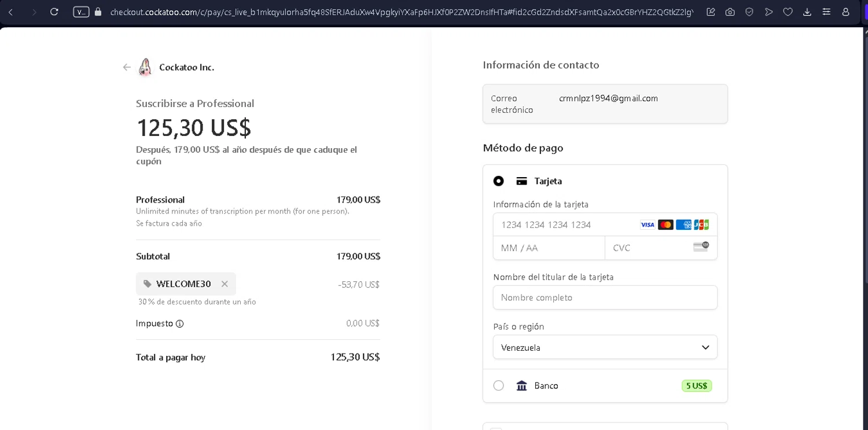This screenshot has width=868, height=430.
Task: Click the Suscribirse a Professional heading
Action: (195, 104)
